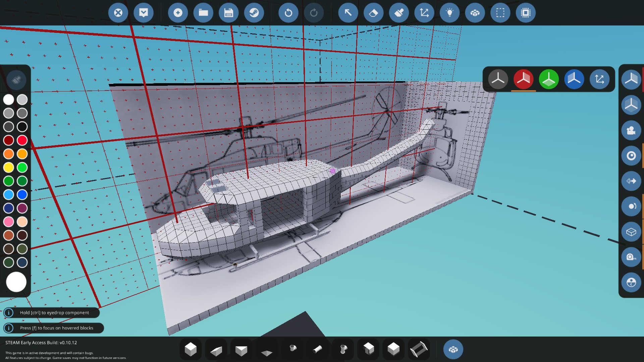Close the vehicle editor with X icon
The image size is (644, 362).
click(x=118, y=13)
